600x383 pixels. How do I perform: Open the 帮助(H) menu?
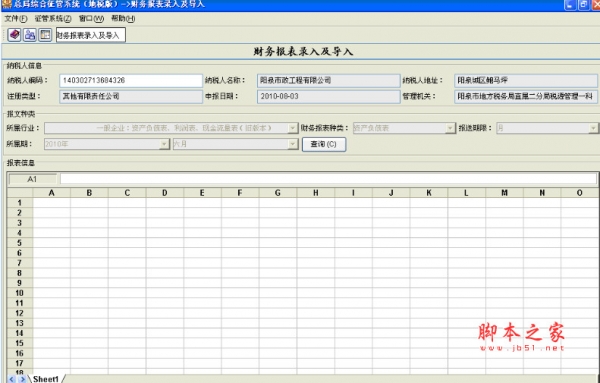[x=123, y=18]
